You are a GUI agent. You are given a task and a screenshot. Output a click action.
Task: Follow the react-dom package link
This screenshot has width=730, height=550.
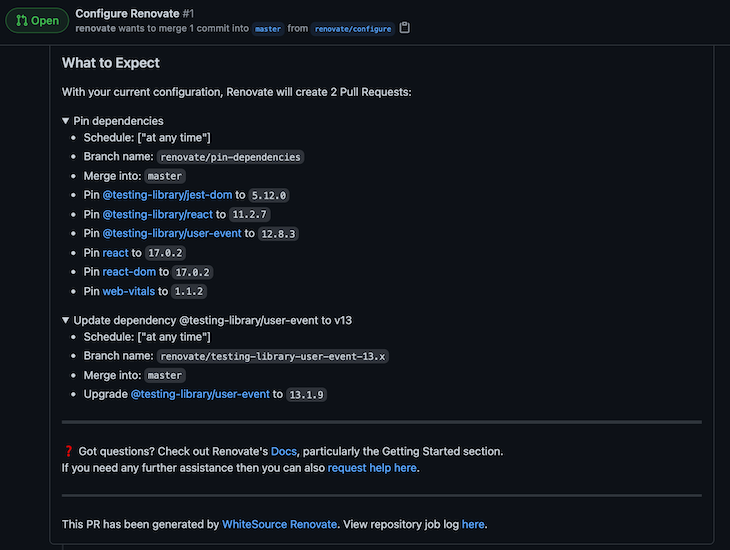click(129, 272)
